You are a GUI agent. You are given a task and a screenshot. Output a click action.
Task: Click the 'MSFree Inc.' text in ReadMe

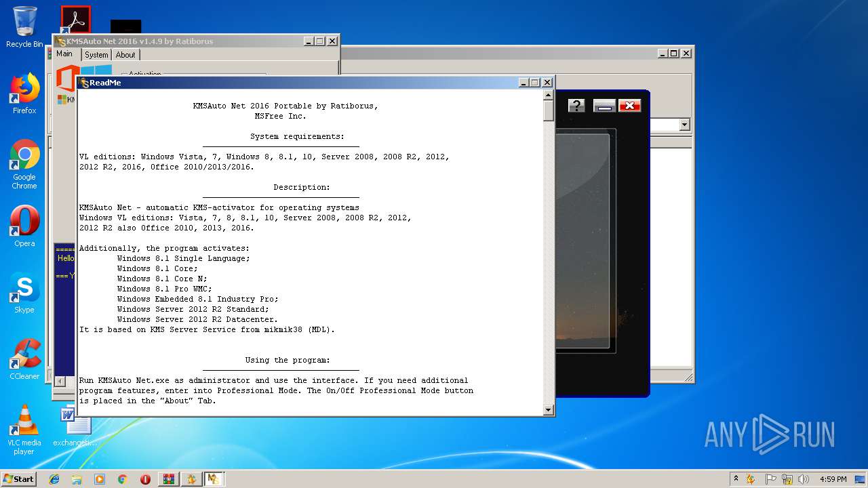[281, 116]
